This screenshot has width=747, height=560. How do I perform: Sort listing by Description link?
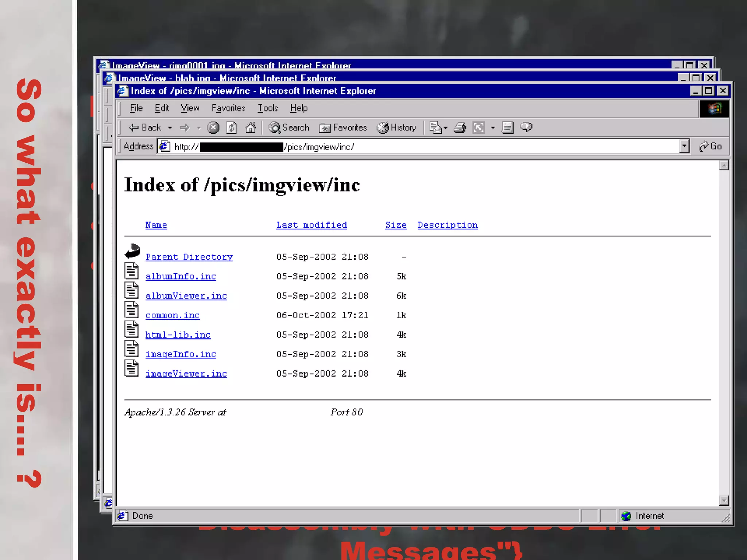point(448,225)
